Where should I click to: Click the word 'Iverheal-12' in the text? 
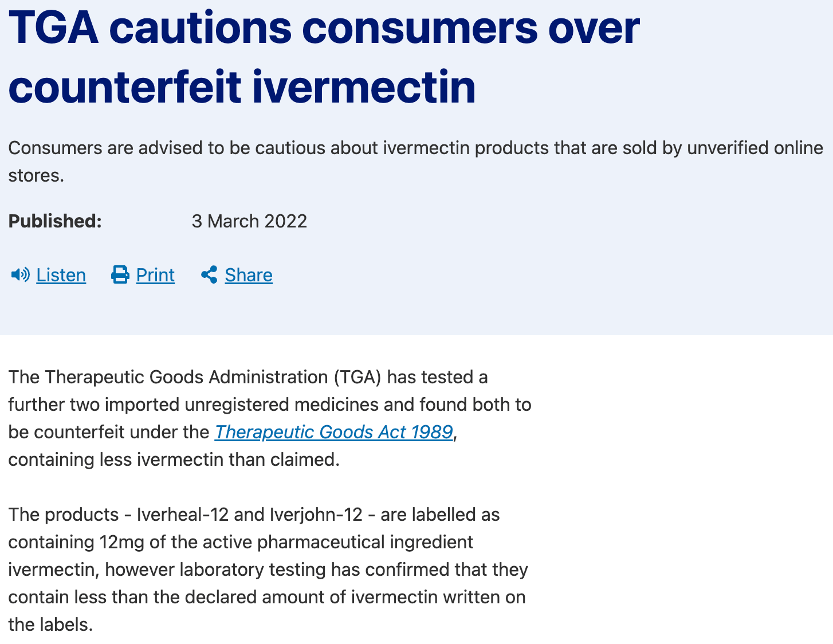pyautogui.click(x=183, y=515)
